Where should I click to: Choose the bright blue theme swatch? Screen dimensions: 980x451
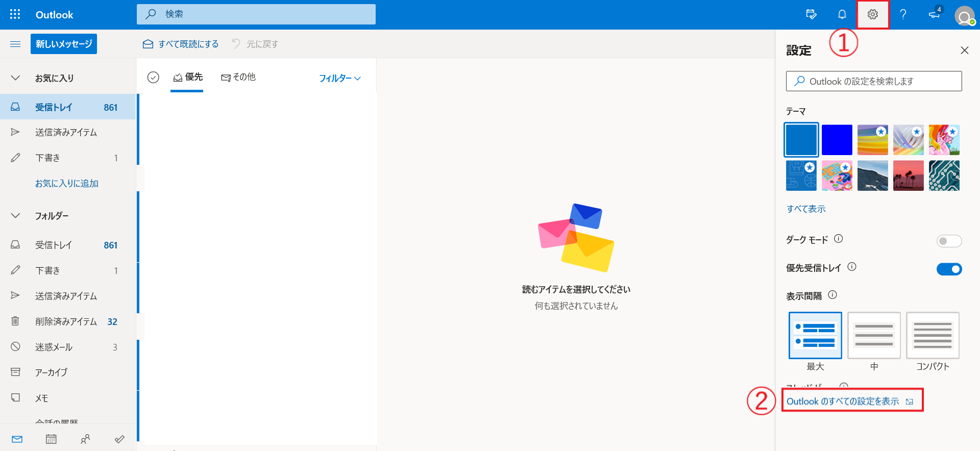click(837, 140)
